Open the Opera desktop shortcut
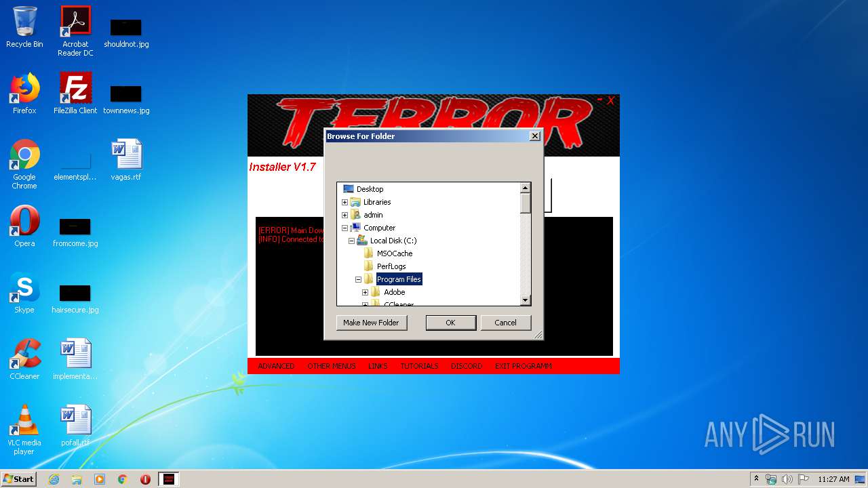Screen dimensions: 868x488 click(24, 226)
